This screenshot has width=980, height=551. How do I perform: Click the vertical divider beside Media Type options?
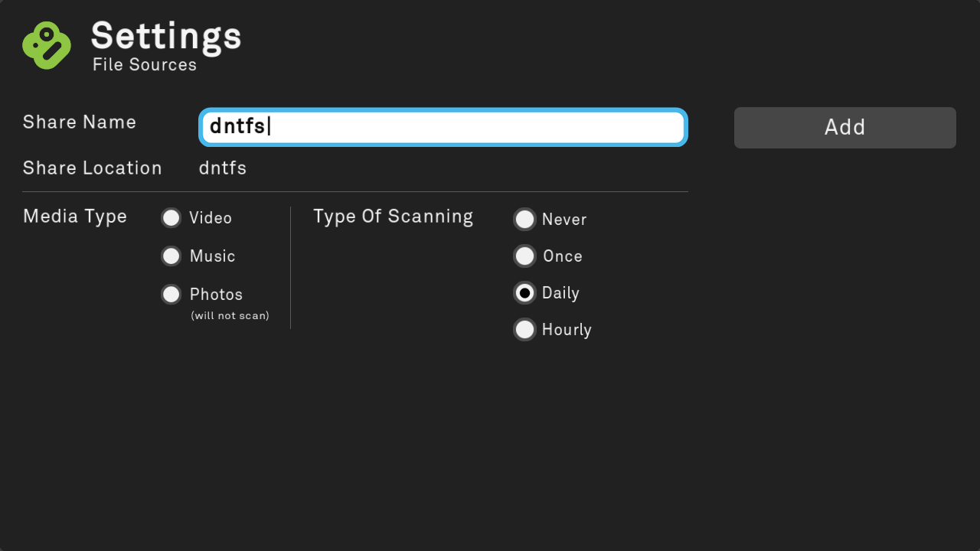tap(291, 268)
